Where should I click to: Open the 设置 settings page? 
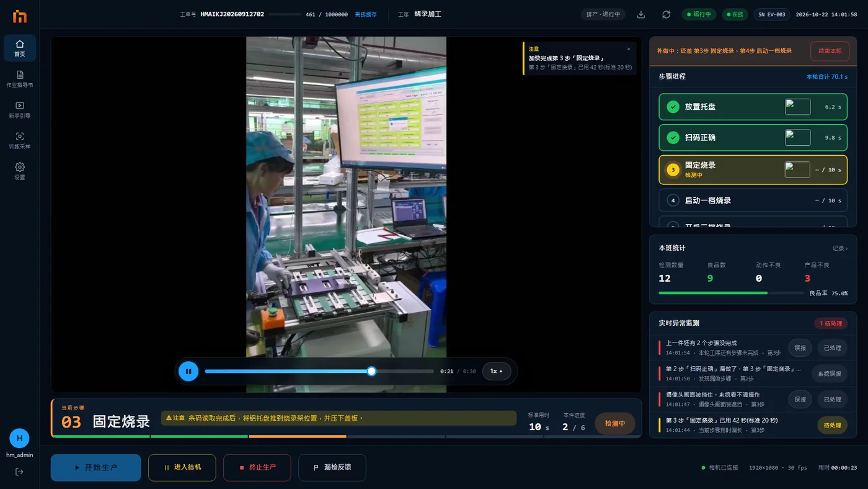coord(20,171)
